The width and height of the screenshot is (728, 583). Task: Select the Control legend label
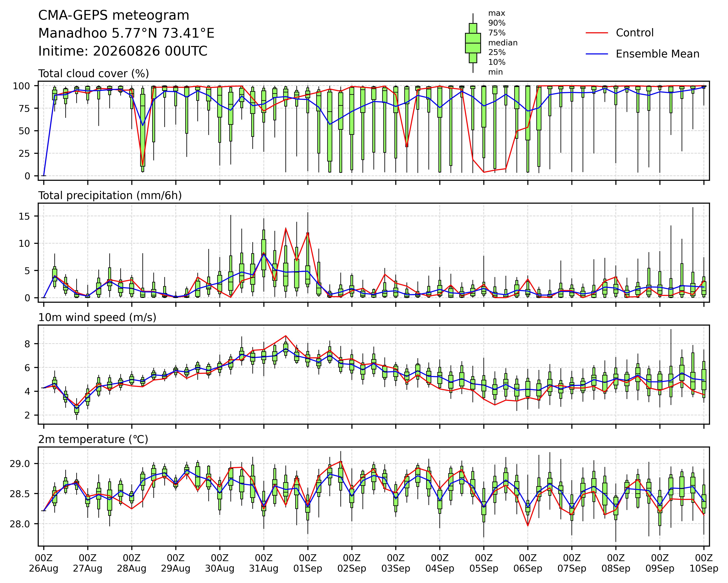(634, 33)
